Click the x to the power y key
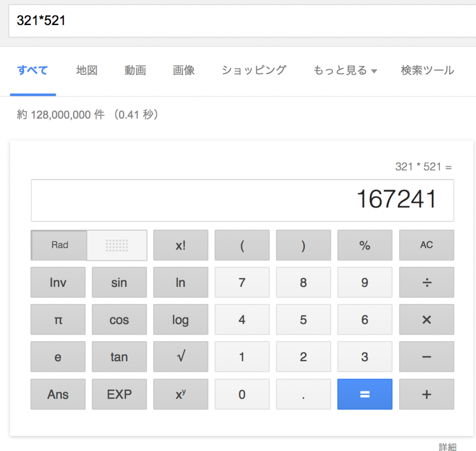Screen dimensions: 476x451 coord(180,394)
